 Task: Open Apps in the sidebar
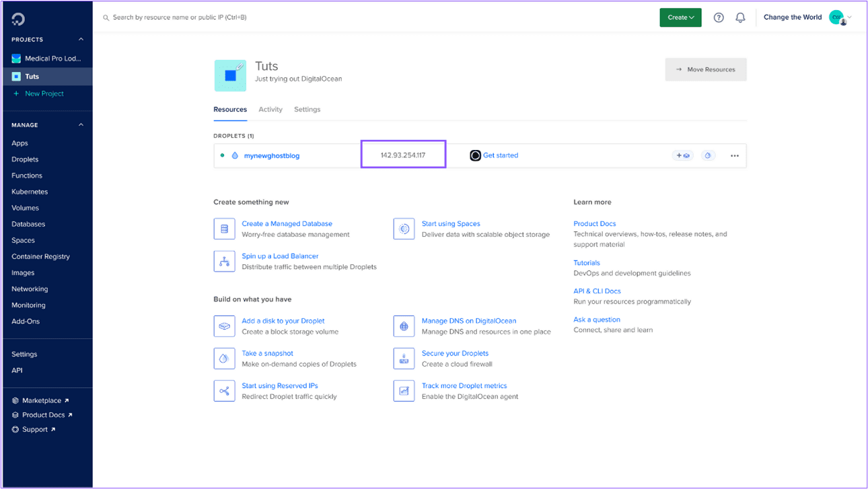pos(20,143)
